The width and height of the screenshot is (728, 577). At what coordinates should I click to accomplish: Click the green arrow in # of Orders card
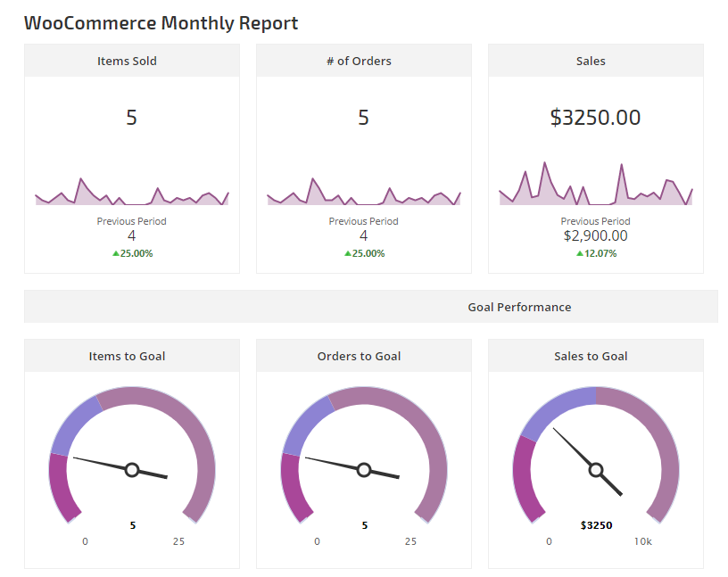coord(348,253)
